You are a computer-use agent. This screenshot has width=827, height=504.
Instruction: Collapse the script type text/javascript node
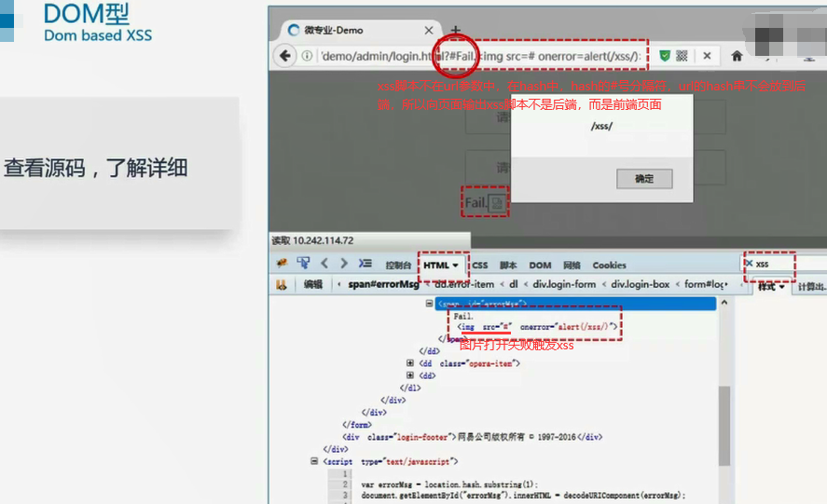pos(314,461)
